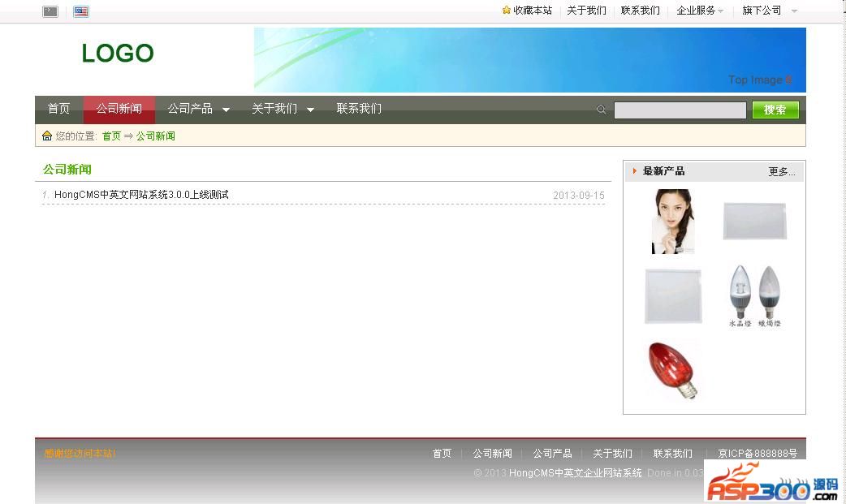Click the Chinese language flag icon
846x504 pixels.
(x=50, y=11)
